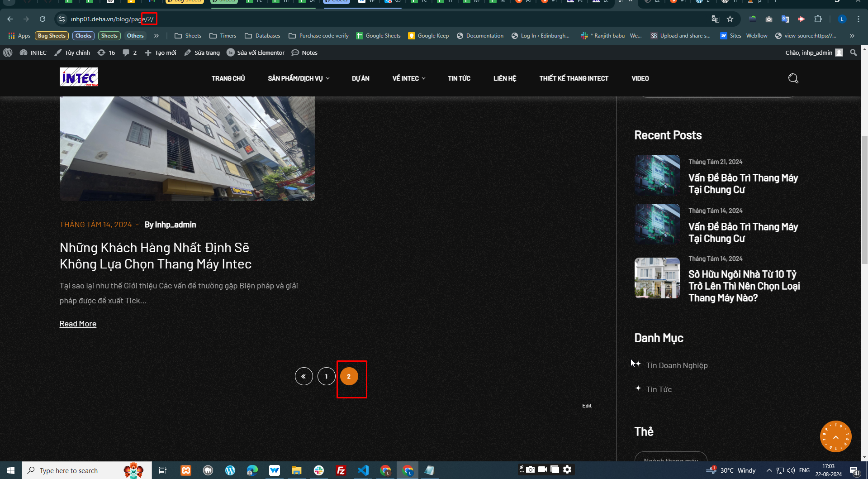Reload the current page
This screenshot has height=479, width=868.
click(43, 19)
